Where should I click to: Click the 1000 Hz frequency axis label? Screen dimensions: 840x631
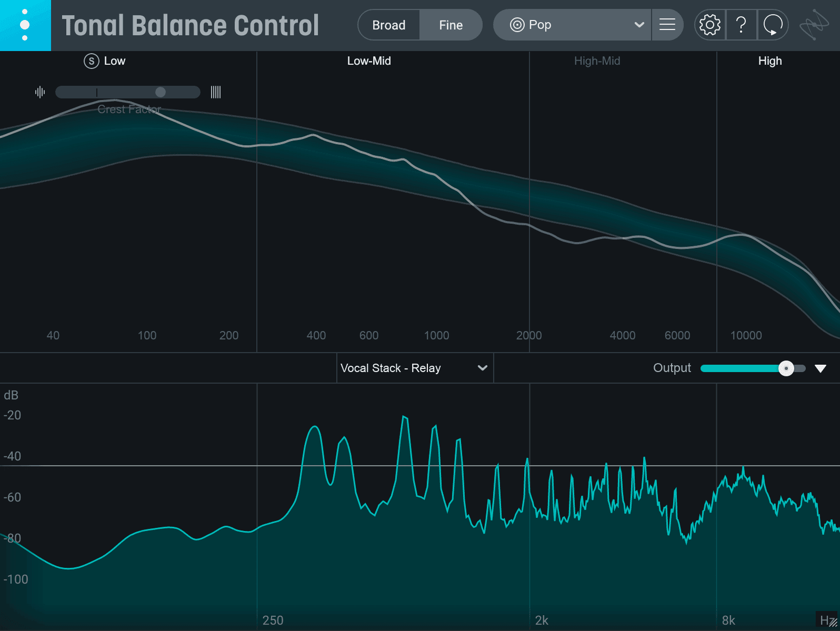point(437,335)
